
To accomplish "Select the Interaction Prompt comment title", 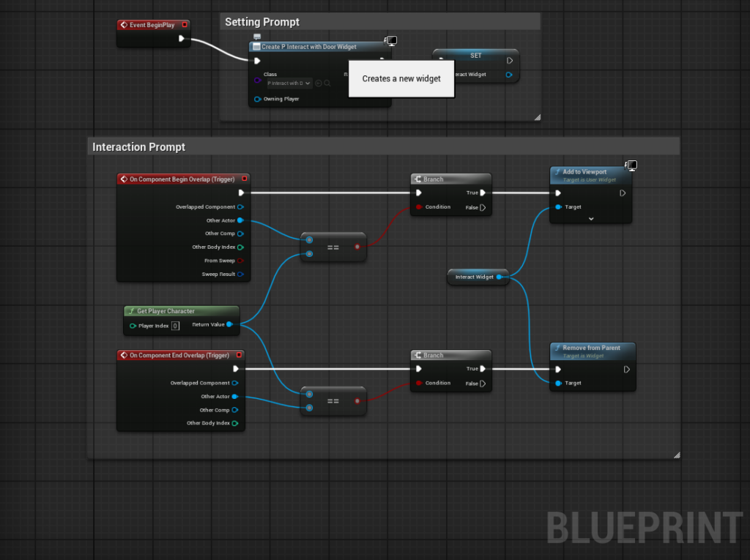I will (139, 147).
